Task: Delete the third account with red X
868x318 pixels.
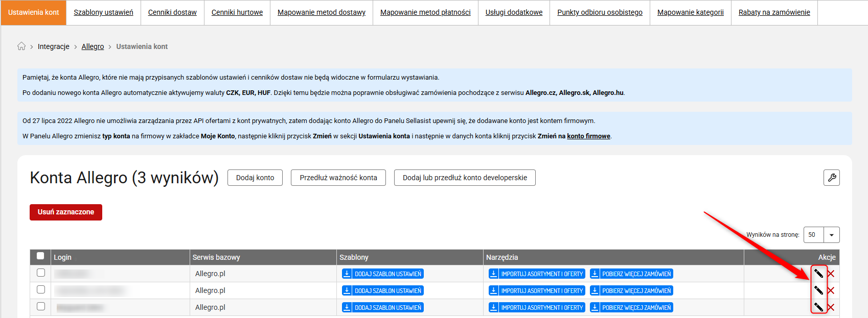Action: (831, 307)
